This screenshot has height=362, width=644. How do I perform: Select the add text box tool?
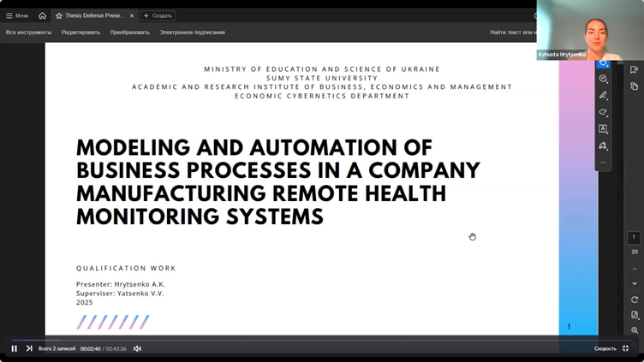point(603,129)
